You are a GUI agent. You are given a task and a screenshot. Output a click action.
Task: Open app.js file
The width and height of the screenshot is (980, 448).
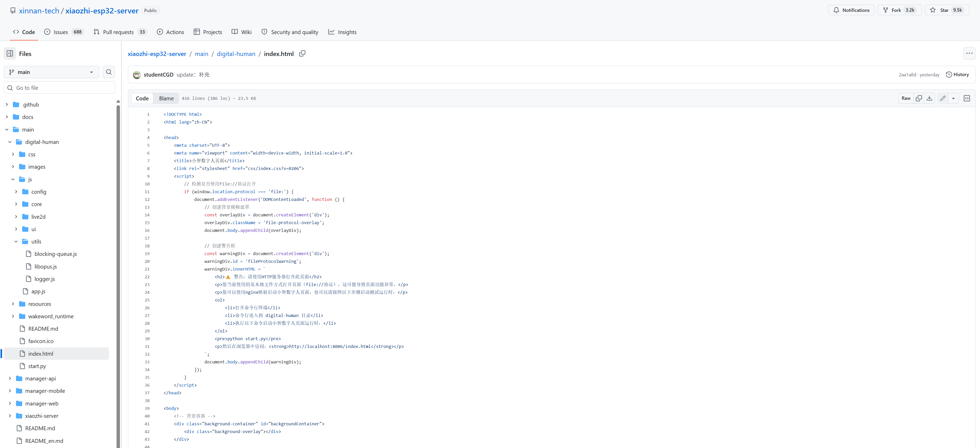click(x=38, y=291)
